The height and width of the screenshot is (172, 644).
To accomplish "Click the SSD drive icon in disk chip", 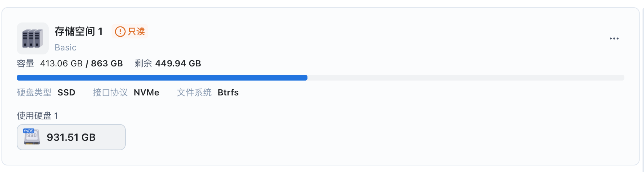I will (x=32, y=139).
